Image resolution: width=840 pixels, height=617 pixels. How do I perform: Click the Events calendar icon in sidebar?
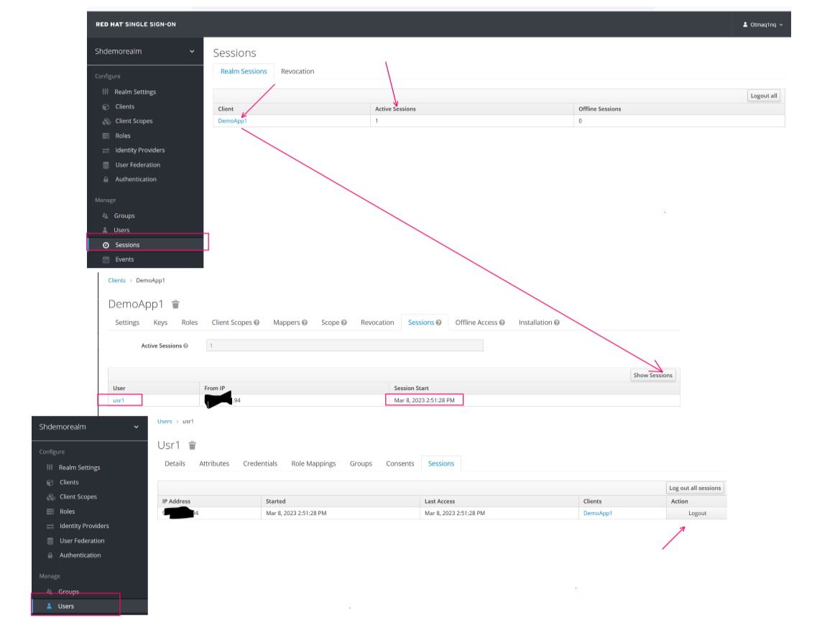click(x=106, y=259)
